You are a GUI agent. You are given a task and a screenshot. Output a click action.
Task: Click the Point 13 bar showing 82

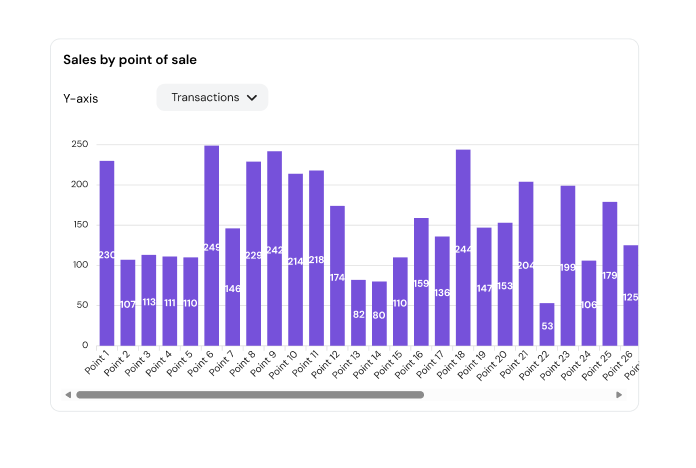click(x=358, y=312)
